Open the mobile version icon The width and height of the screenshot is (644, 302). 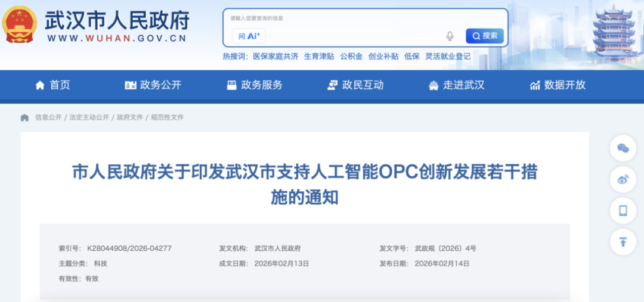[623, 210]
